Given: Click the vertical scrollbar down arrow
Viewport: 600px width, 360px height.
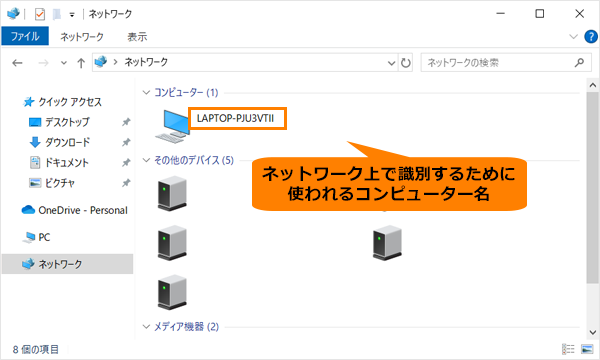Looking at the screenshot, I should [593, 332].
